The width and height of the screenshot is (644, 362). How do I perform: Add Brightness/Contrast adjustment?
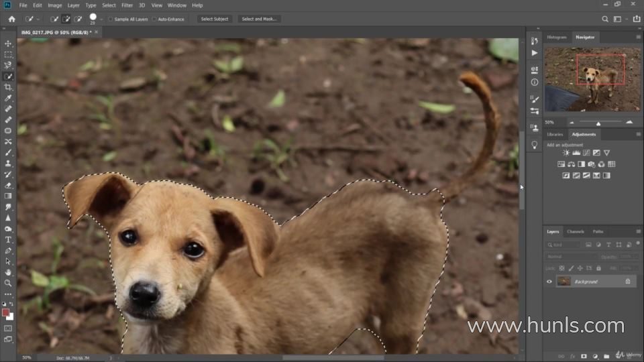coord(566,153)
